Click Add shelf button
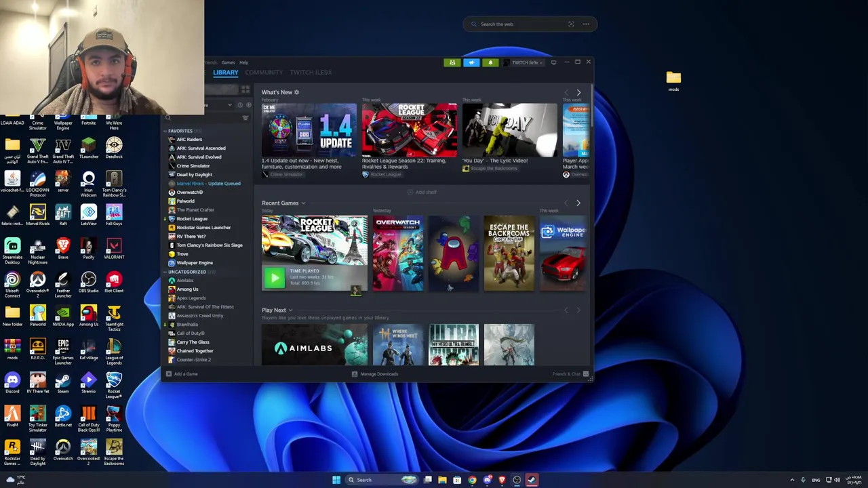 pos(422,192)
